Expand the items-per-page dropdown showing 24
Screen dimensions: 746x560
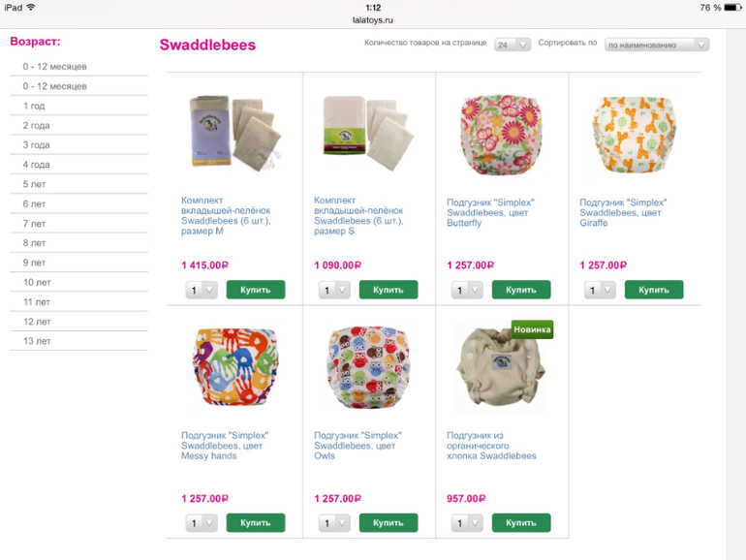[513, 45]
